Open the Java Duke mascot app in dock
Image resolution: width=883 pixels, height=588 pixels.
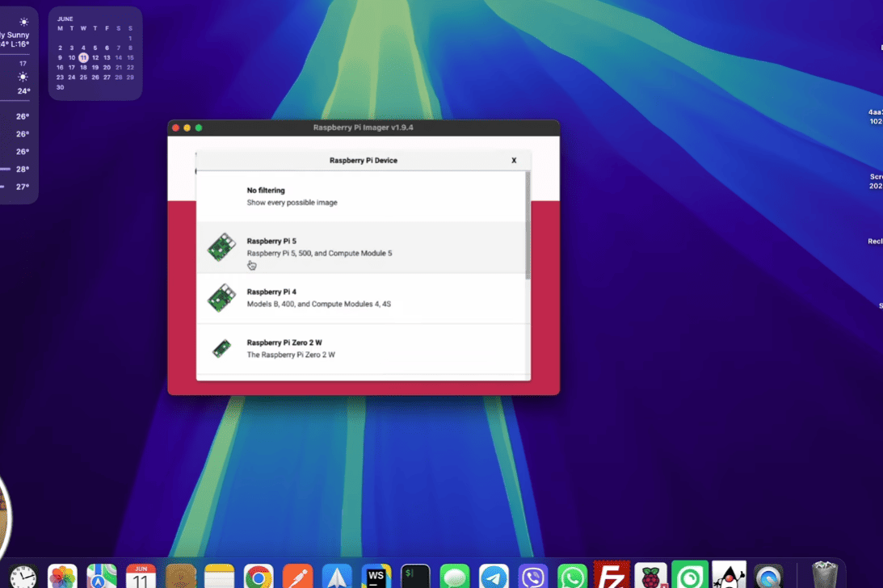click(x=730, y=576)
